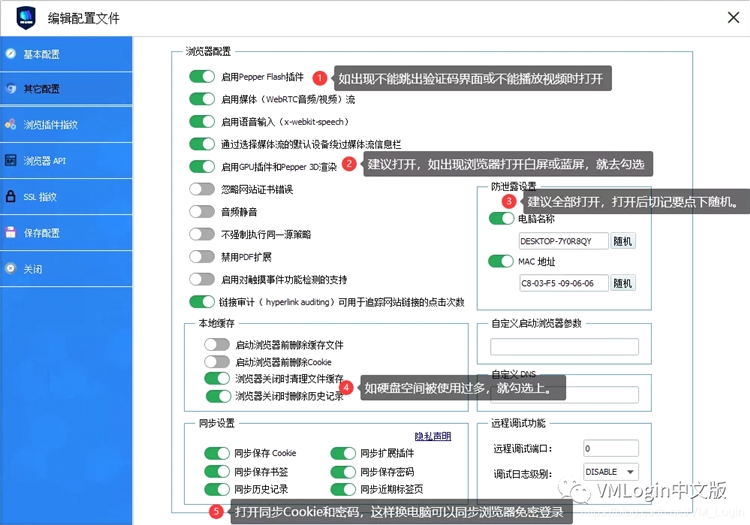The height and width of the screenshot is (525, 750).
Task: Choose 关闭 in the sidebar
Action: [x=66, y=269]
